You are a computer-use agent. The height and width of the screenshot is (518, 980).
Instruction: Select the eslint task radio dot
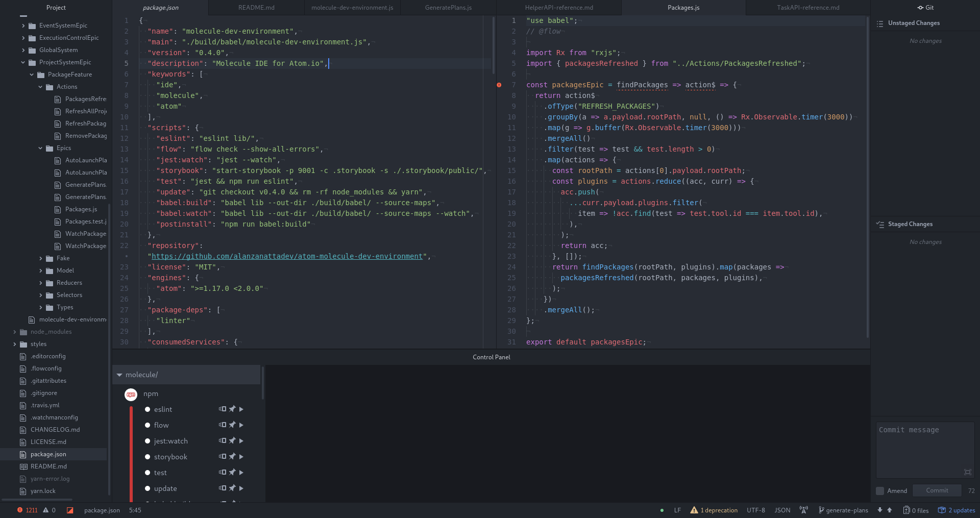point(148,409)
